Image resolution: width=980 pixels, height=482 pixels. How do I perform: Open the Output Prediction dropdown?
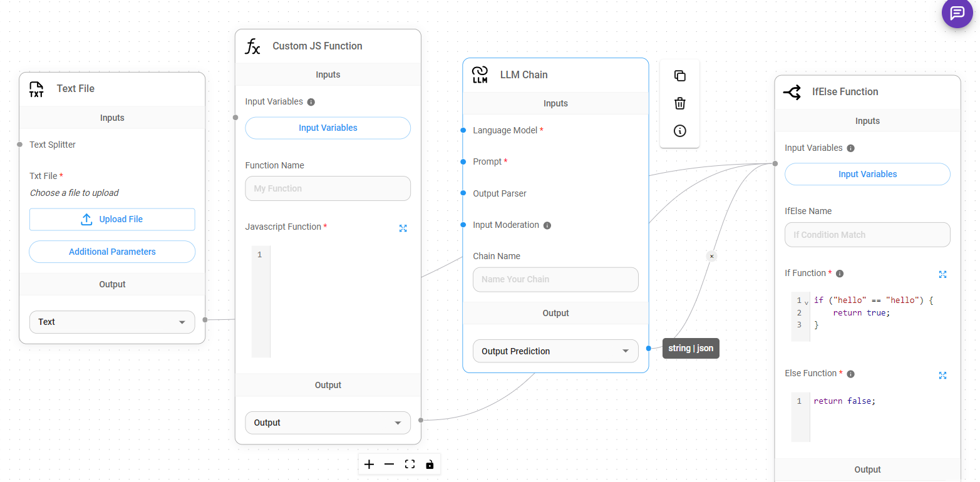point(555,351)
